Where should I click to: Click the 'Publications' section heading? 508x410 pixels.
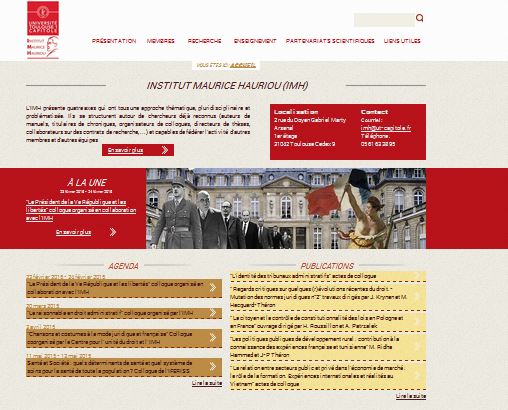pos(327,266)
